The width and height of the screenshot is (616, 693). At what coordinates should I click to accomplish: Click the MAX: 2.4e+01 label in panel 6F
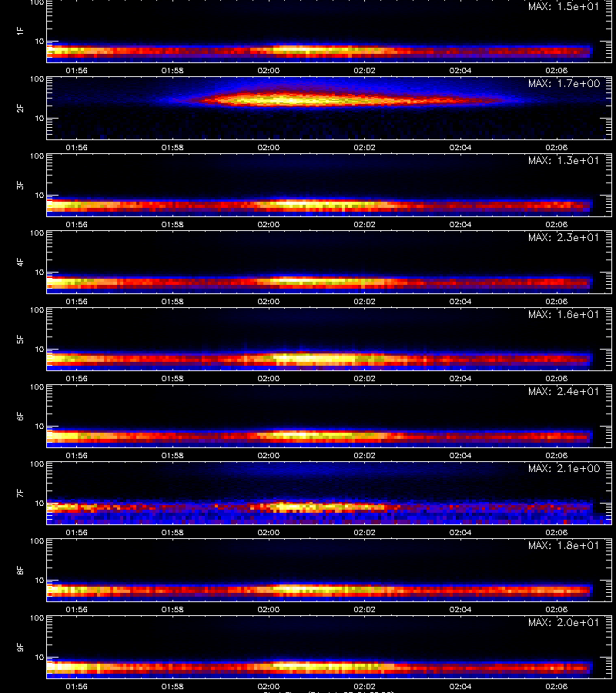pyautogui.click(x=564, y=391)
